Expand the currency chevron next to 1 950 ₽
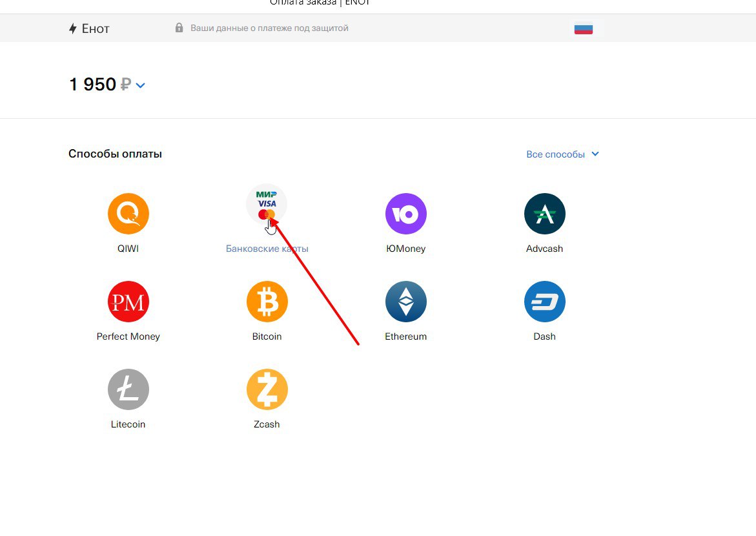This screenshot has width=756, height=536. tap(140, 85)
